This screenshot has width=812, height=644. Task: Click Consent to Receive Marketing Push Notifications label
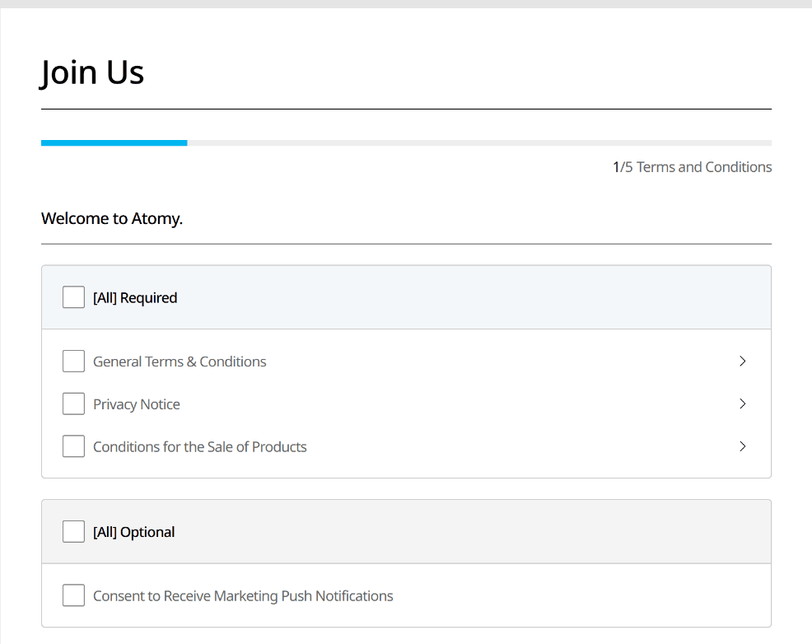244,596
